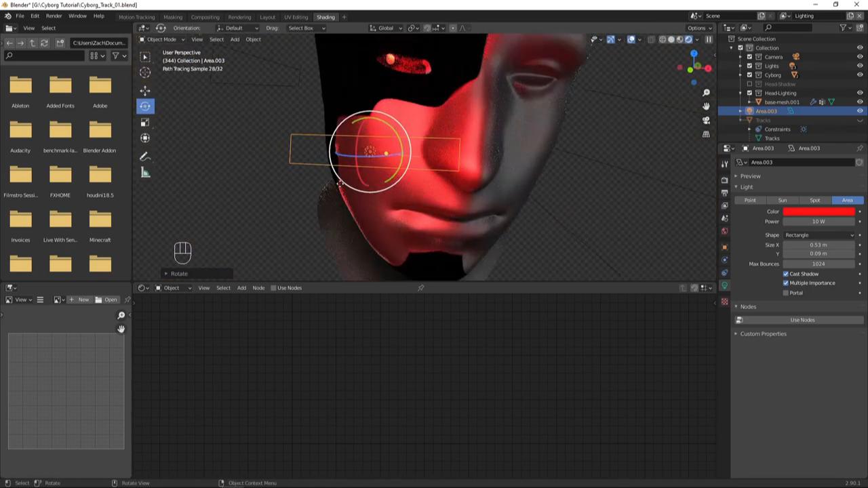The height and width of the screenshot is (488, 868).
Task: Enable the Portal checkbox
Action: pos(786,293)
